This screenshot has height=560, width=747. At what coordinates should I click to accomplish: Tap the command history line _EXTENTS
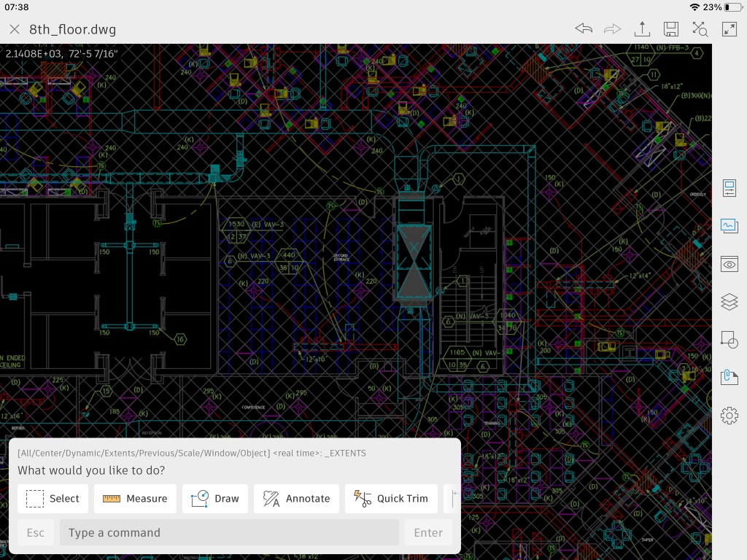[192, 453]
